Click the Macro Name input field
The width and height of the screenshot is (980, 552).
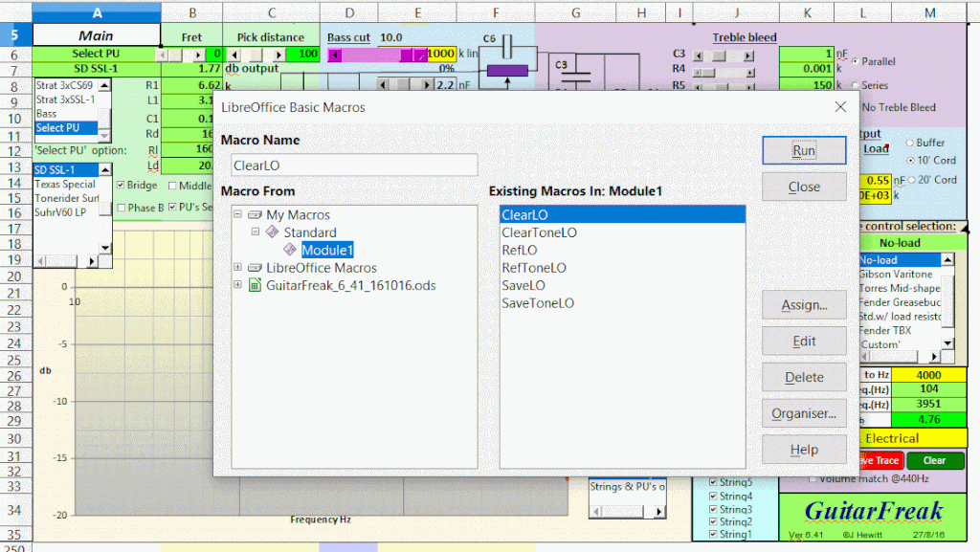tap(354, 166)
